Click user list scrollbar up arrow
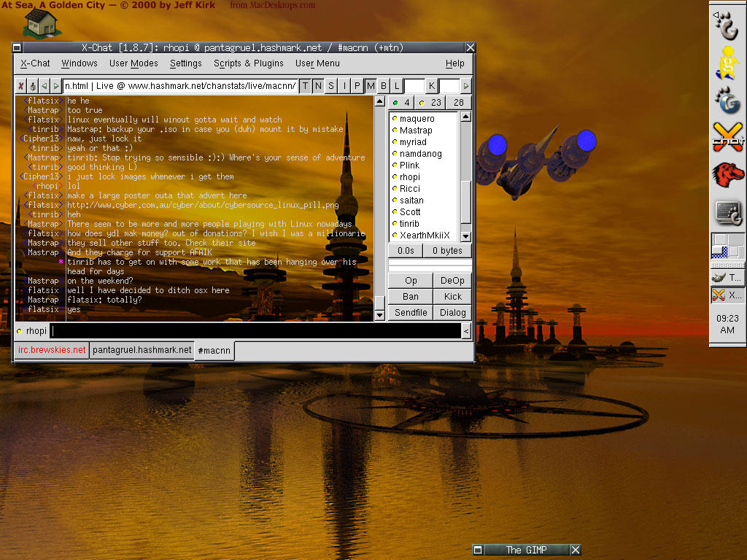 click(466, 117)
